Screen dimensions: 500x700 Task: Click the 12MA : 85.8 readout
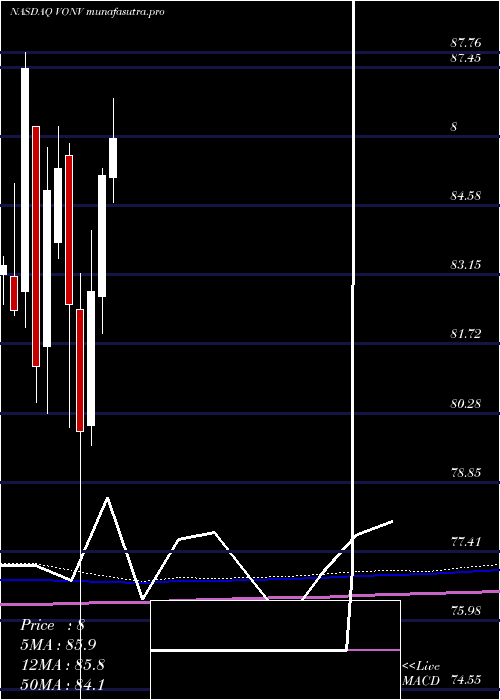tap(63, 664)
